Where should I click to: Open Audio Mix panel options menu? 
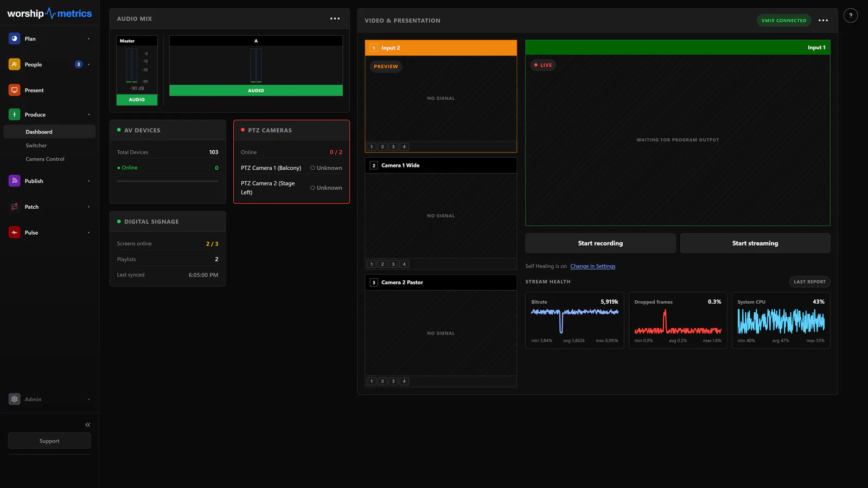coord(335,18)
